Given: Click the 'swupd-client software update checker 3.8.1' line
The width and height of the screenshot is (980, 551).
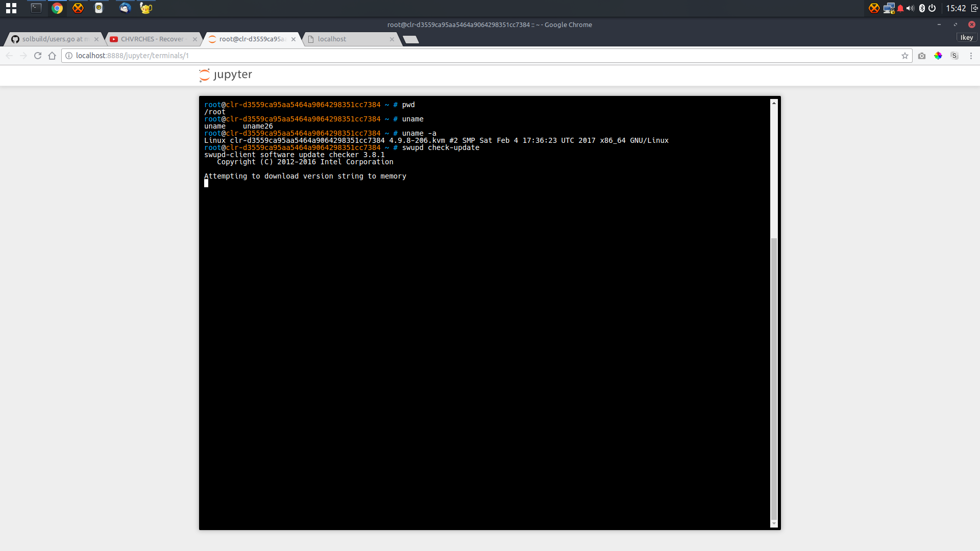Looking at the screenshot, I should (295, 155).
